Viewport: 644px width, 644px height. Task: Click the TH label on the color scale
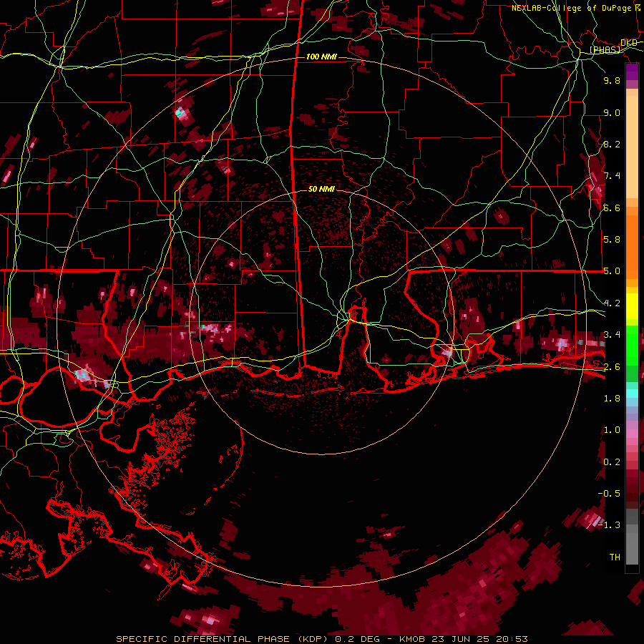click(615, 557)
